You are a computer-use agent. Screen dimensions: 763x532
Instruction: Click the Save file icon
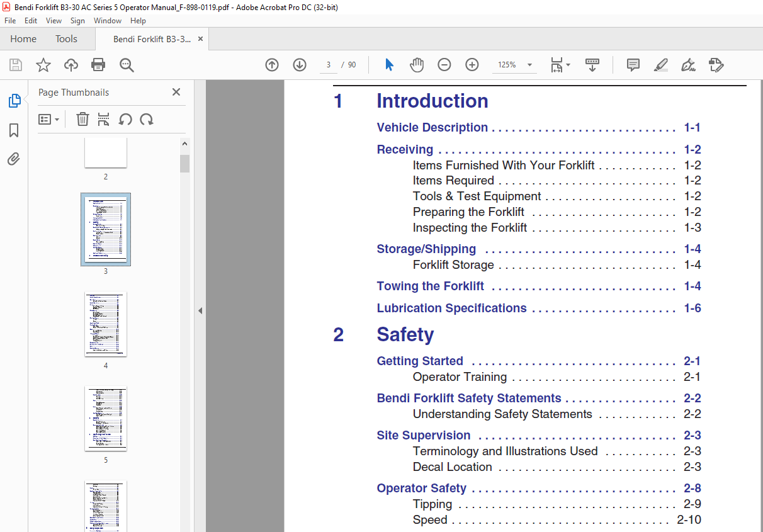pyautogui.click(x=16, y=65)
